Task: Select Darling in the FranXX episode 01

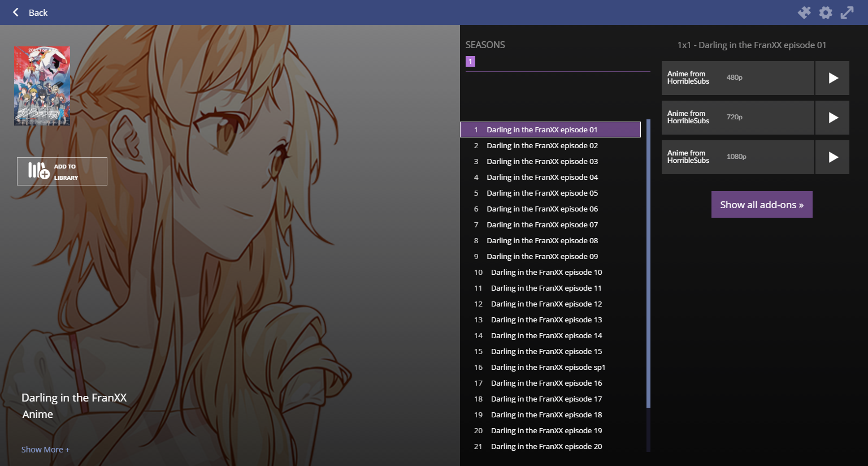Action: 550,130
